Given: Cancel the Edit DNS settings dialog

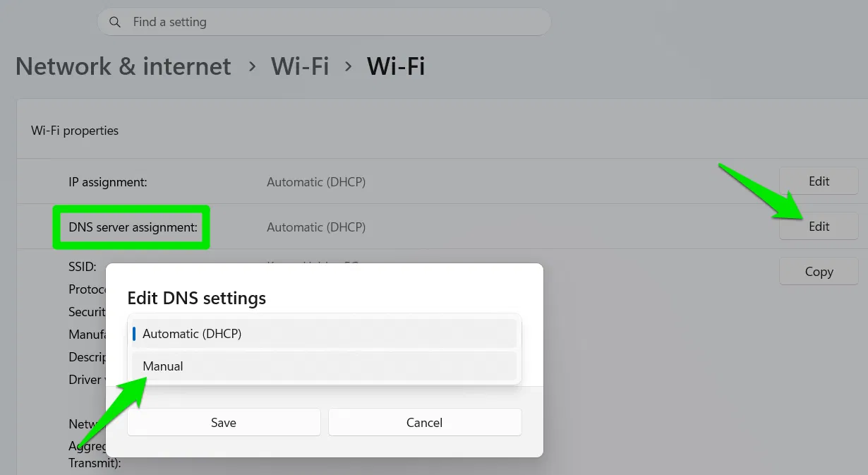Looking at the screenshot, I should click(425, 423).
